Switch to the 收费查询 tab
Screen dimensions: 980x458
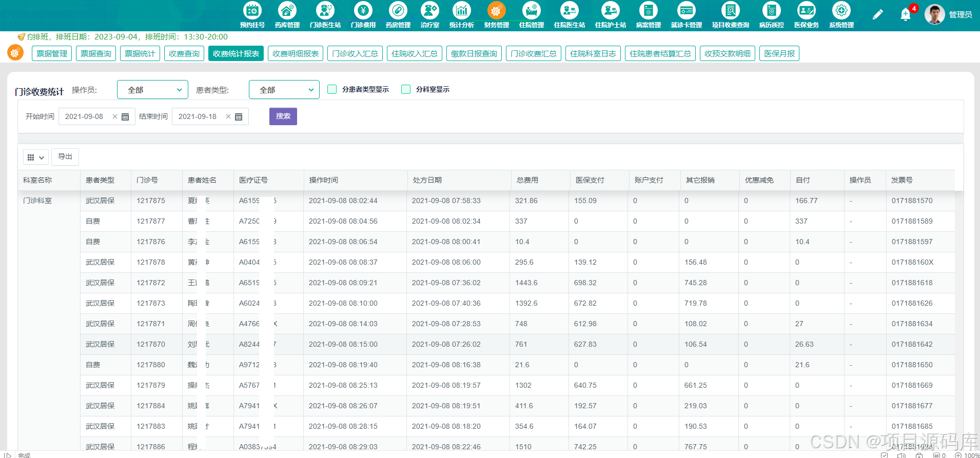(x=184, y=53)
